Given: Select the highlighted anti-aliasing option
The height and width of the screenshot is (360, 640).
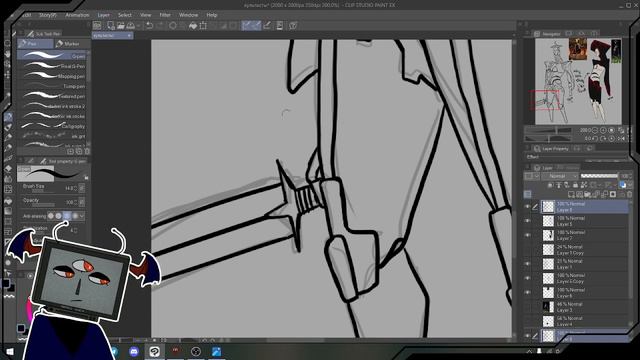Looking at the screenshot, I should [67, 216].
